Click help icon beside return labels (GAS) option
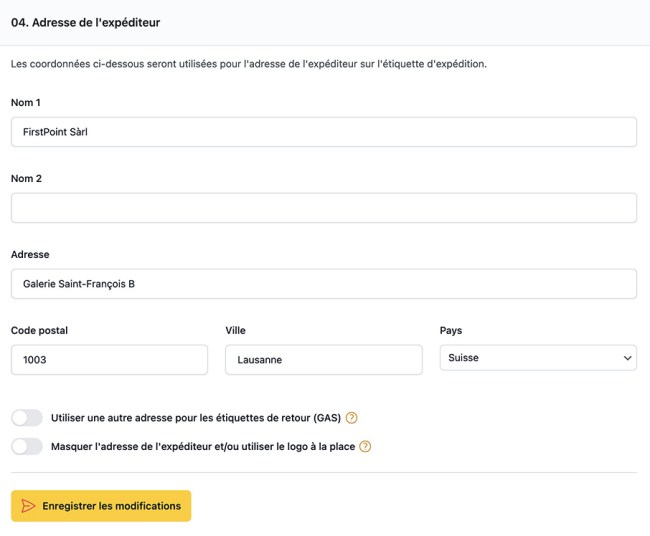Screen dimensions: 650x536 coord(351,418)
